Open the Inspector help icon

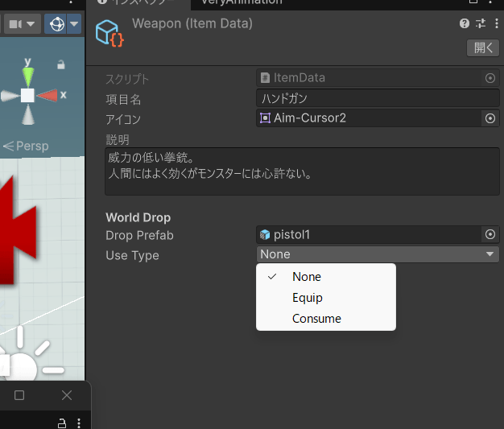pos(465,23)
